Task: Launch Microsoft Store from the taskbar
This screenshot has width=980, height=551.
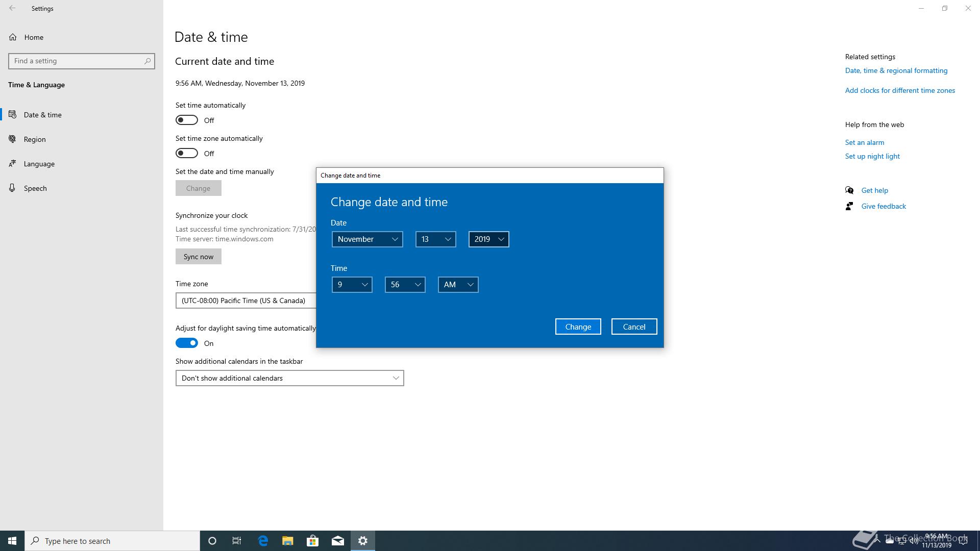Action: pos(312,541)
